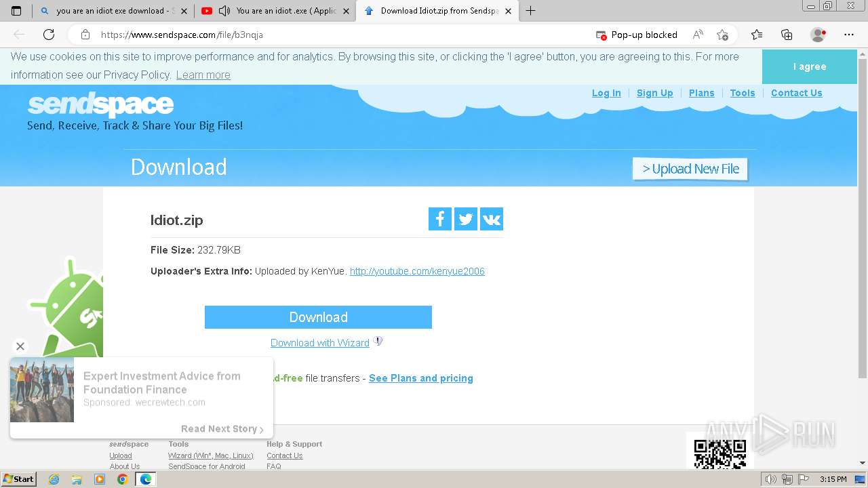The width and height of the screenshot is (868, 488).
Task: Open the Windows Start button
Action: click(x=19, y=479)
